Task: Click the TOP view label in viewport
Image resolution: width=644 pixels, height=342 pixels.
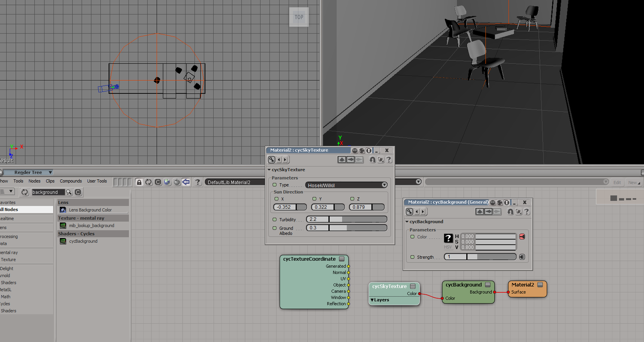Action: (299, 17)
